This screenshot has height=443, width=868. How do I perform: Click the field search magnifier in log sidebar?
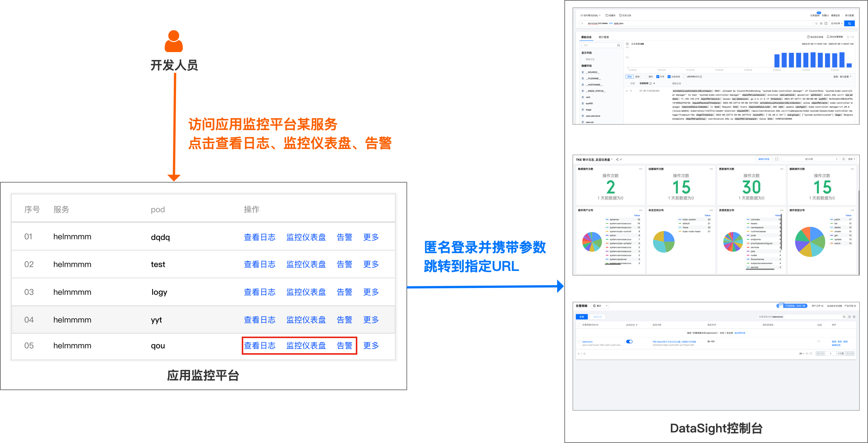(619, 45)
